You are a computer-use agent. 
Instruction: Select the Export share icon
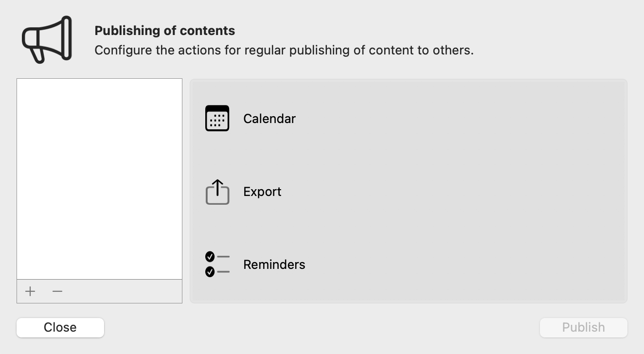[x=217, y=192]
